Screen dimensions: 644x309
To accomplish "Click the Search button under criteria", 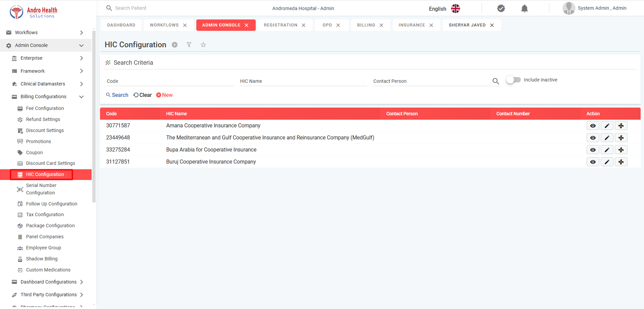I will [x=117, y=95].
